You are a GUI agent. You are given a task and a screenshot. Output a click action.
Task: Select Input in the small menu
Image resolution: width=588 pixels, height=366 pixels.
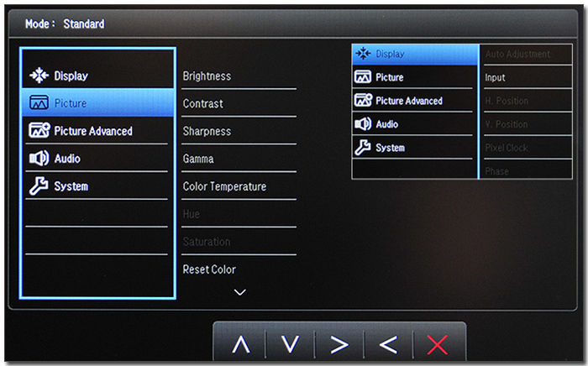click(495, 78)
